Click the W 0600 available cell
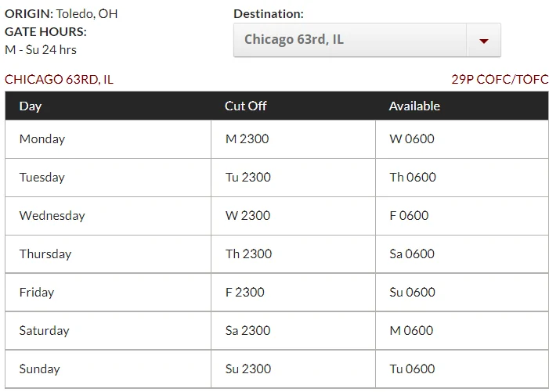The width and height of the screenshot is (549, 392). (462, 139)
